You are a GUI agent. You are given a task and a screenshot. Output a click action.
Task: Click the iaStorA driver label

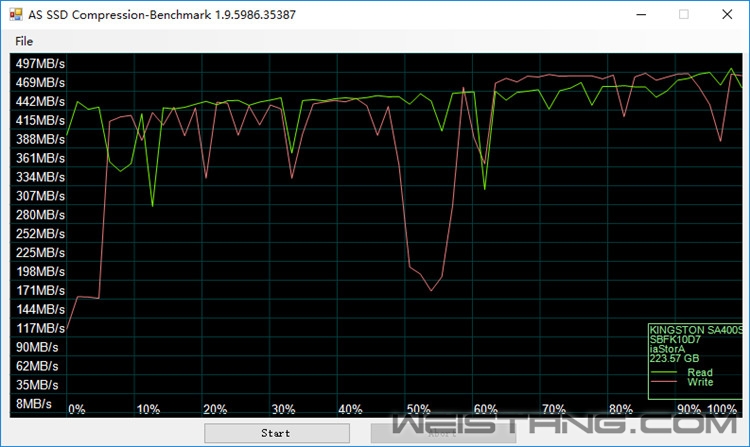pos(667,349)
